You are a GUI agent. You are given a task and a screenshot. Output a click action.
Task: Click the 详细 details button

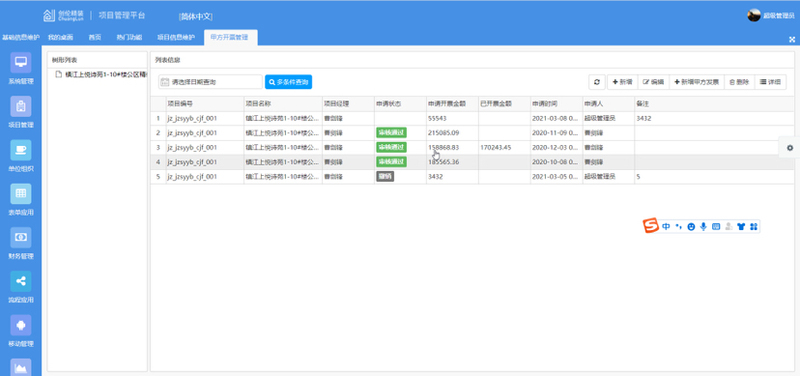tap(770, 82)
